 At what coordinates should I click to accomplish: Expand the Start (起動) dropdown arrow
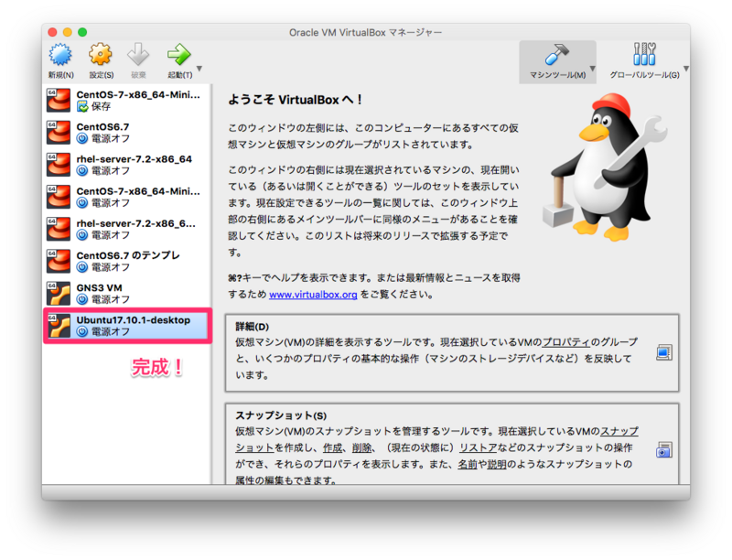pyautogui.click(x=199, y=69)
